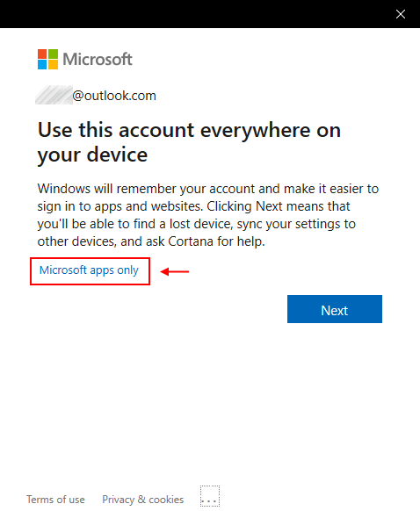Image resolution: width=420 pixels, height=511 pixels.
Task: Open the Terms of use link
Action: coord(55,500)
